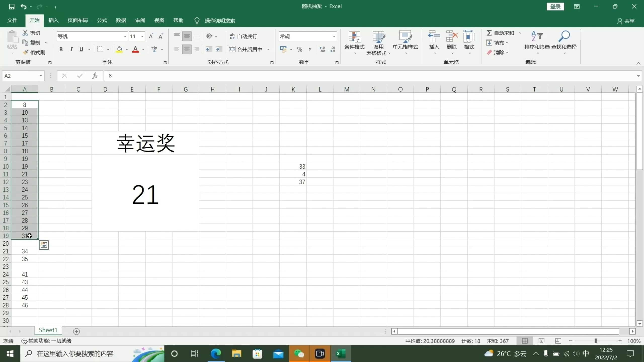Switch to the Formulas (公式) tab

tap(102, 20)
